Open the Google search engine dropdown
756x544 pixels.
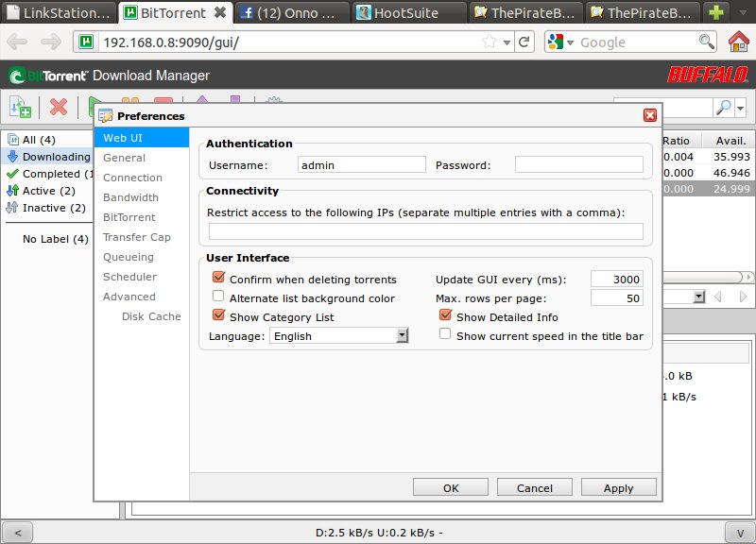click(x=558, y=42)
